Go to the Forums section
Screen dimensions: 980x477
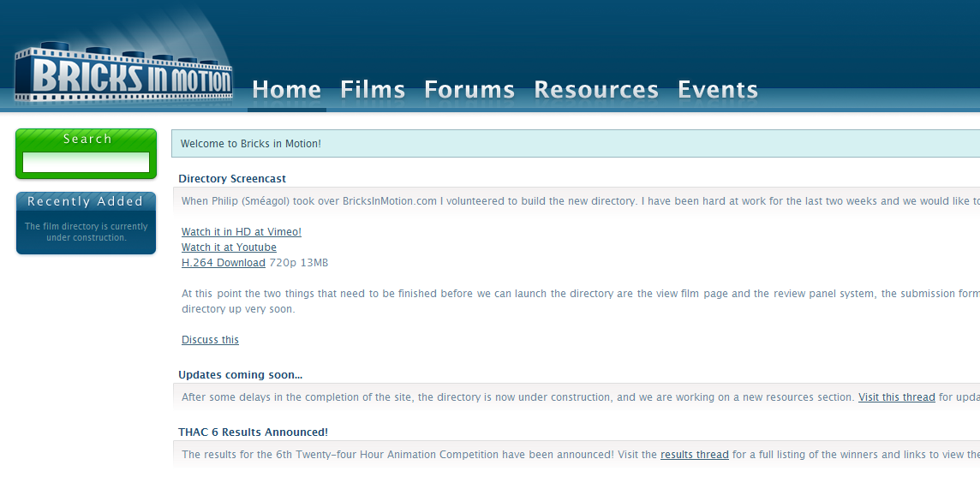coord(469,90)
